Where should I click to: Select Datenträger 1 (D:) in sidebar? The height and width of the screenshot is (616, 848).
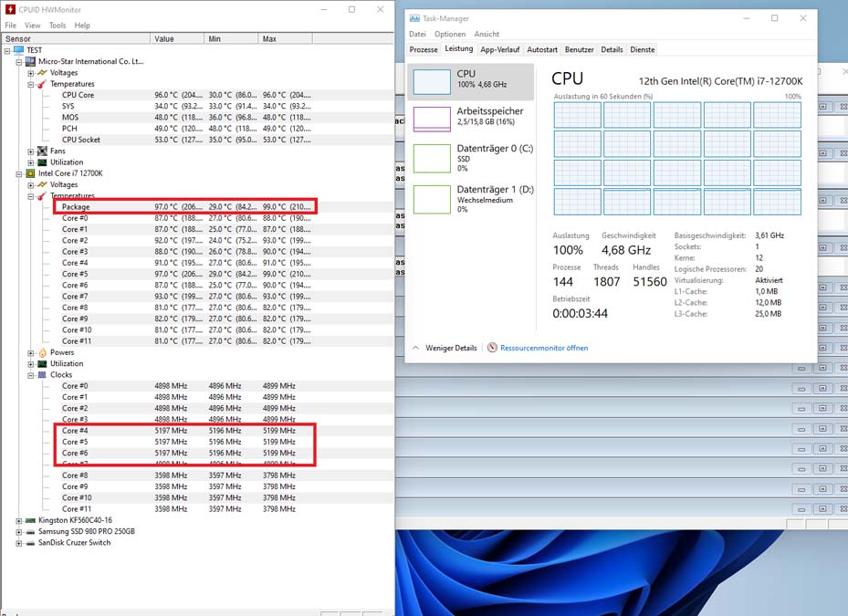[x=471, y=199]
